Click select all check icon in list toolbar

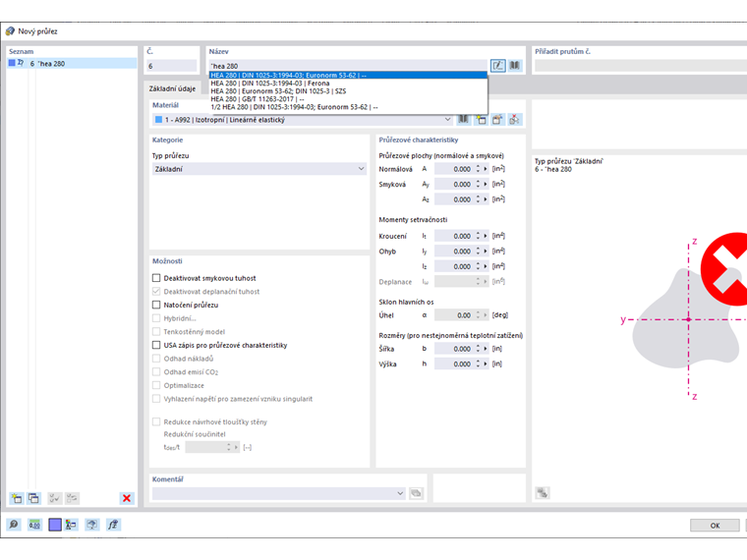[55, 498]
